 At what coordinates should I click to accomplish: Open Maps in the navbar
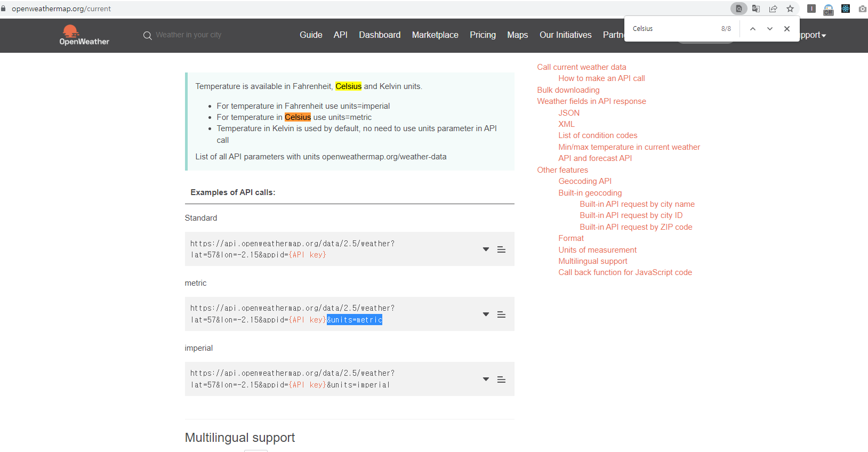(517, 35)
